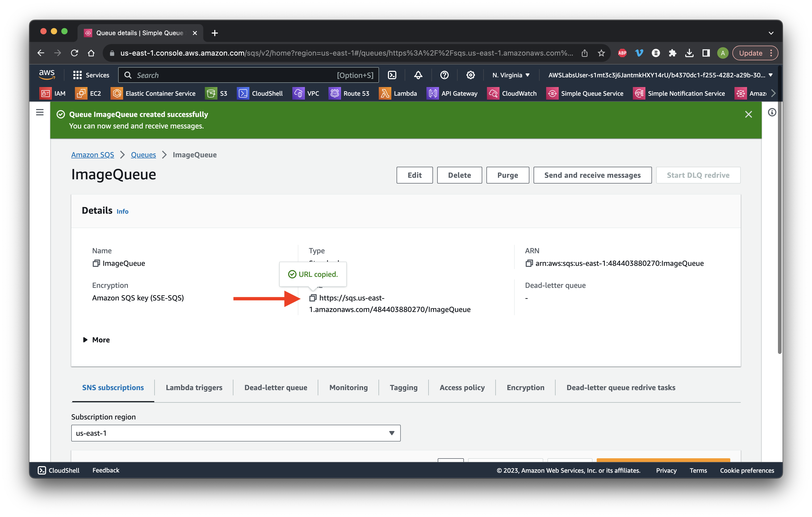Click the Purge button
This screenshot has width=812, height=517.
point(508,175)
